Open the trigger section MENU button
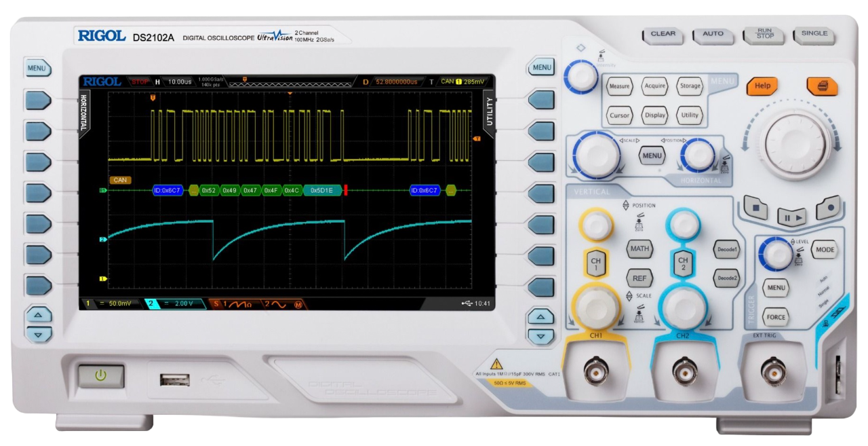 (776, 287)
